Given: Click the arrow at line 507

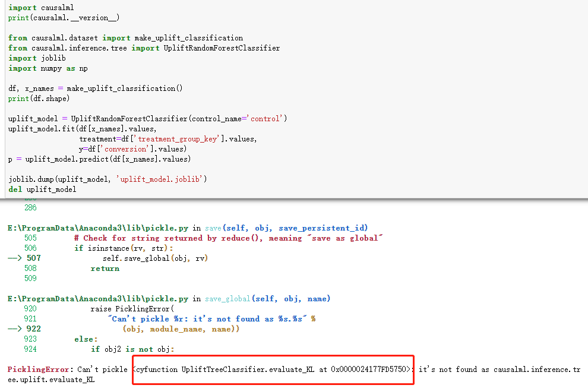Looking at the screenshot, I should [14, 258].
